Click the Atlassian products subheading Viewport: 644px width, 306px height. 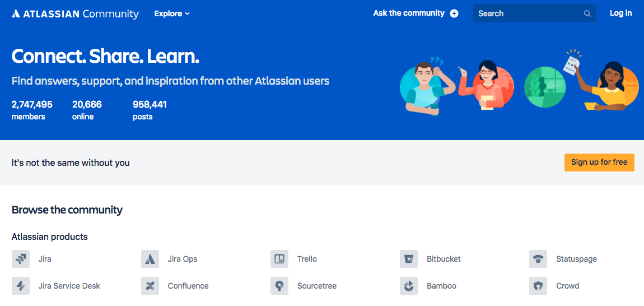(x=50, y=237)
